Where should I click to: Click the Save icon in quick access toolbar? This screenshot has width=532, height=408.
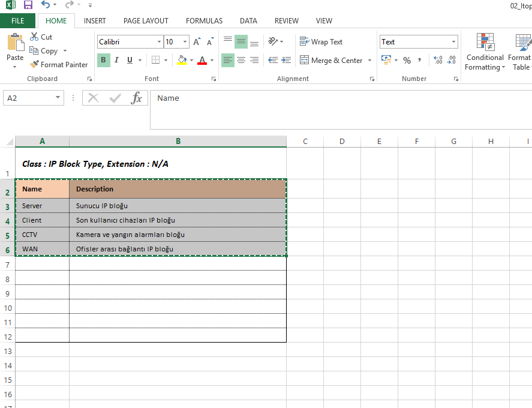tap(28, 5)
